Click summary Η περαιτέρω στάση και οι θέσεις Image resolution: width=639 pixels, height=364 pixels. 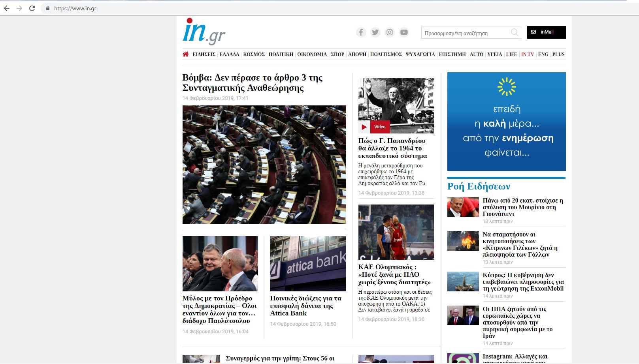[395, 301]
